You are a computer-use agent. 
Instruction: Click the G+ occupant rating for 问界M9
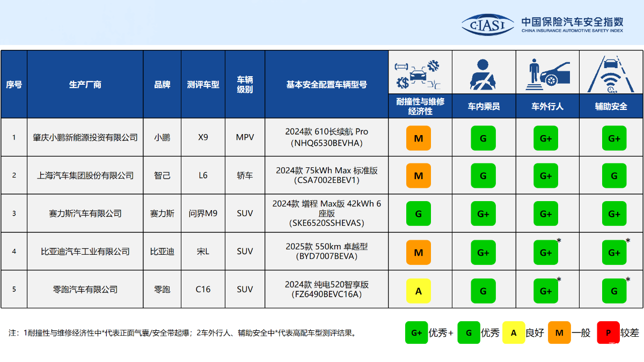(x=483, y=214)
